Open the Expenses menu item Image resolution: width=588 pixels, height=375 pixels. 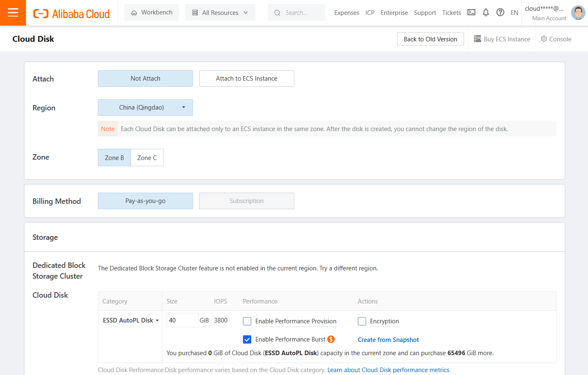(x=347, y=13)
